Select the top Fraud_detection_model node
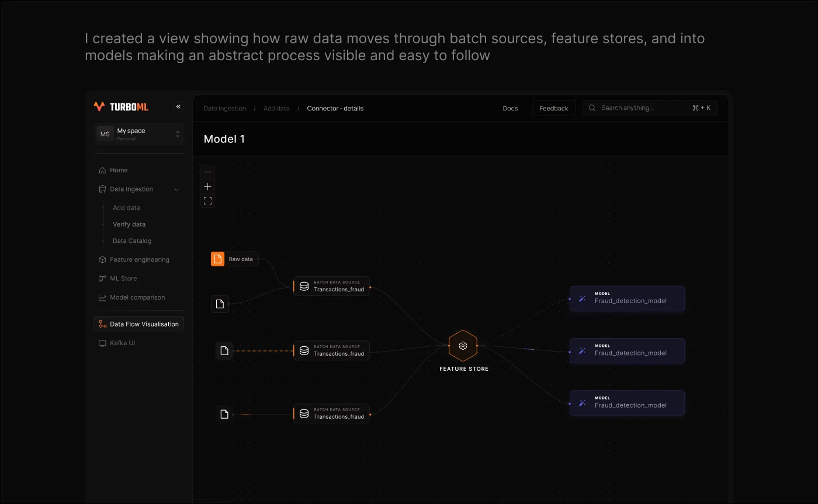The height and width of the screenshot is (504, 818). coord(627,298)
